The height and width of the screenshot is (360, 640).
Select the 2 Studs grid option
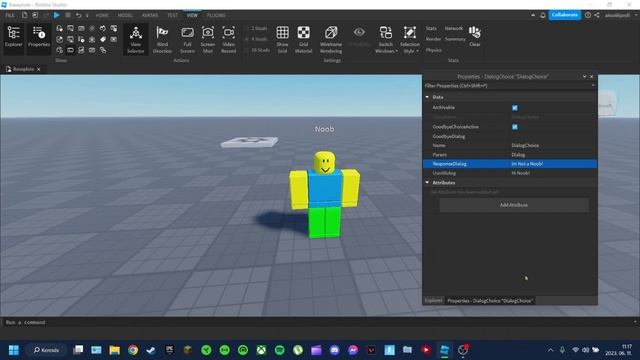coord(257,29)
